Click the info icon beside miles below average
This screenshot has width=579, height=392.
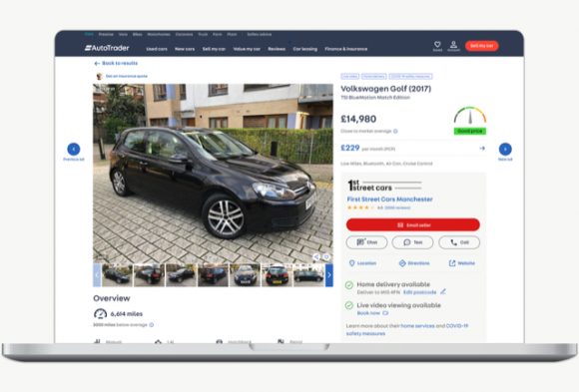(x=152, y=325)
